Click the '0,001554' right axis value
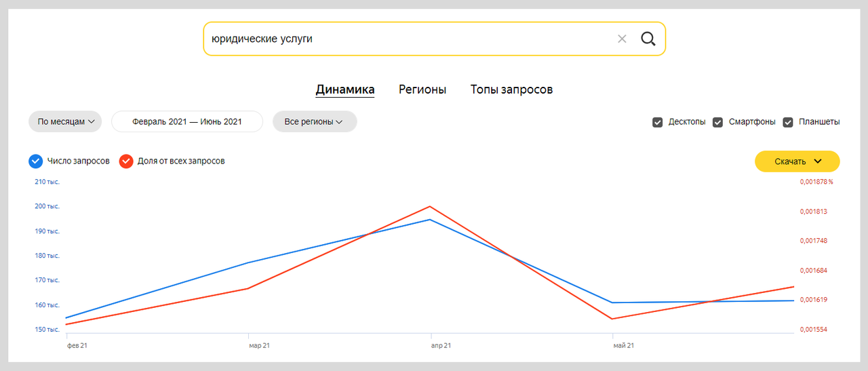This screenshot has width=868, height=371. pos(814,330)
